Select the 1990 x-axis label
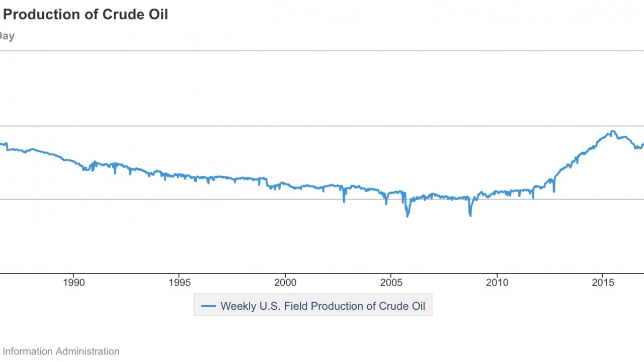Screen dimensions: 644x362 click(74, 283)
